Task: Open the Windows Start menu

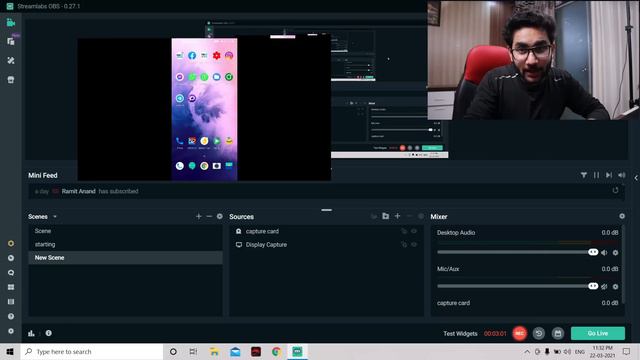Action: coord(10,351)
